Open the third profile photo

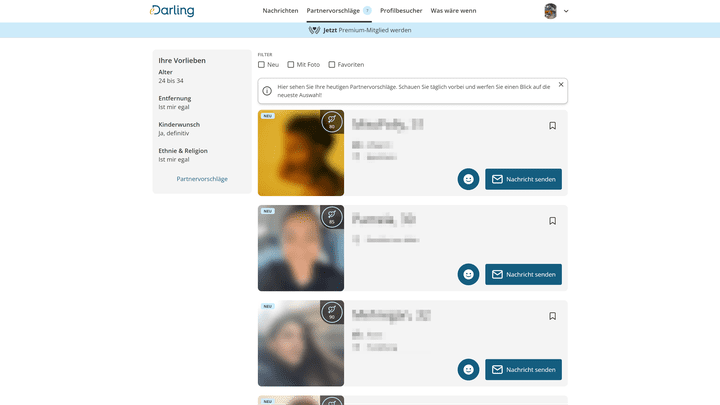pyautogui.click(x=301, y=343)
